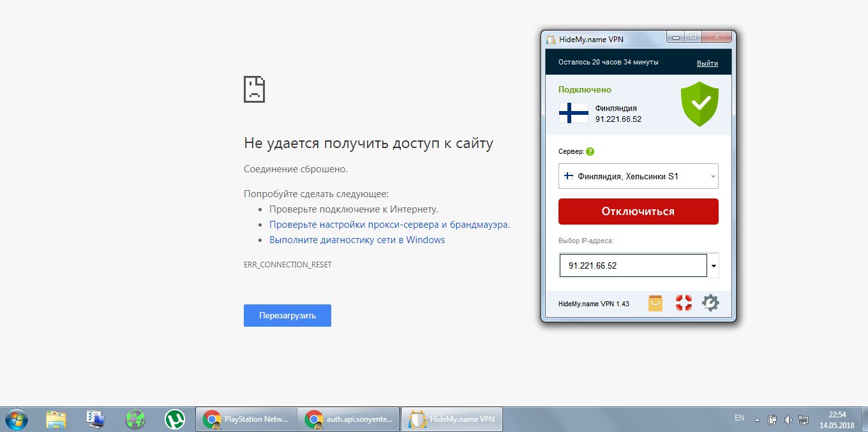The height and width of the screenshot is (432, 868).
Task: Open the Выполните диагностику сети в Windows link
Action: (357, 240)
